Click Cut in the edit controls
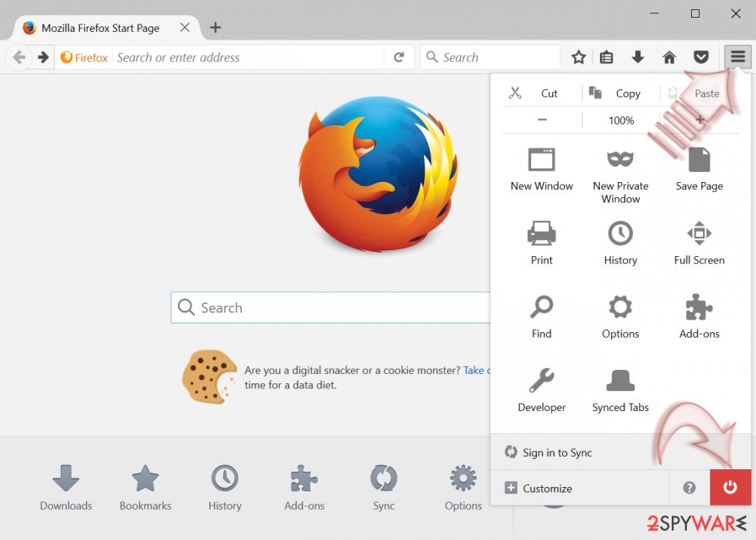756x540 pixels. pyautogui.click(x=541, y=93)
